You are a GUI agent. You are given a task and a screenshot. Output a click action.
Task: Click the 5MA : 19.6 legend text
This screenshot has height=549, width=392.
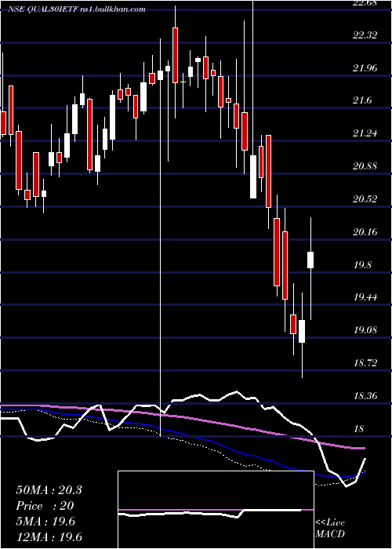click(45, 522)
